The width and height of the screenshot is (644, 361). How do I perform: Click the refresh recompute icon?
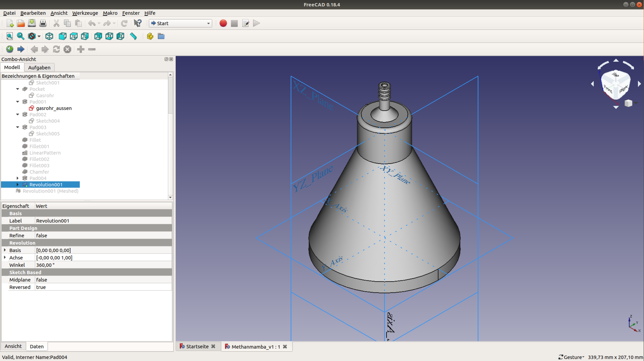124,23
